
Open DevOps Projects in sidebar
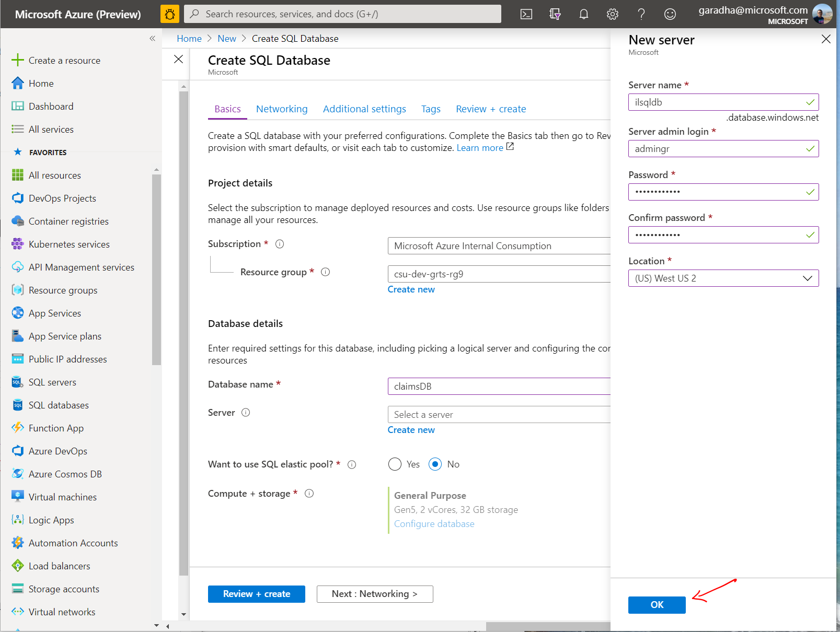(62, 198)
